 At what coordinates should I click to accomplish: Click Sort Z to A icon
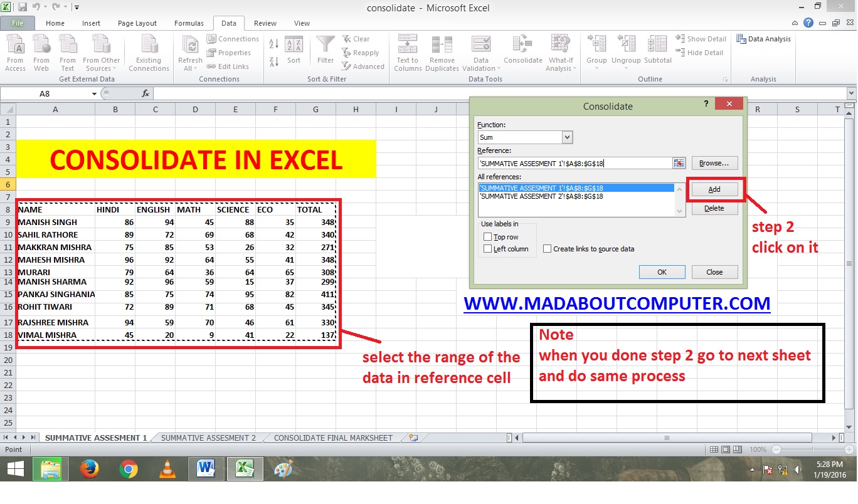coord(273,61)
